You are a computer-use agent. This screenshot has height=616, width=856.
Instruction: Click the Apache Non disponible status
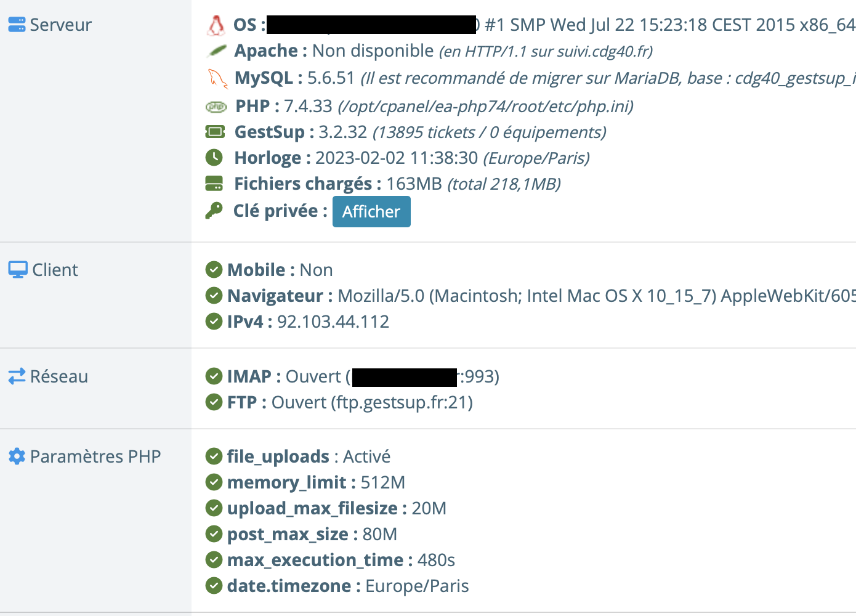[373, 51]
